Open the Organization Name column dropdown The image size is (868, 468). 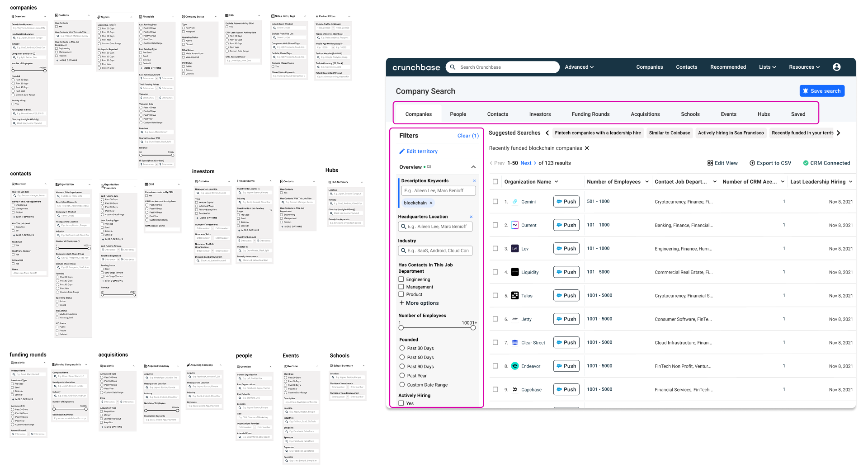[557, 182]
